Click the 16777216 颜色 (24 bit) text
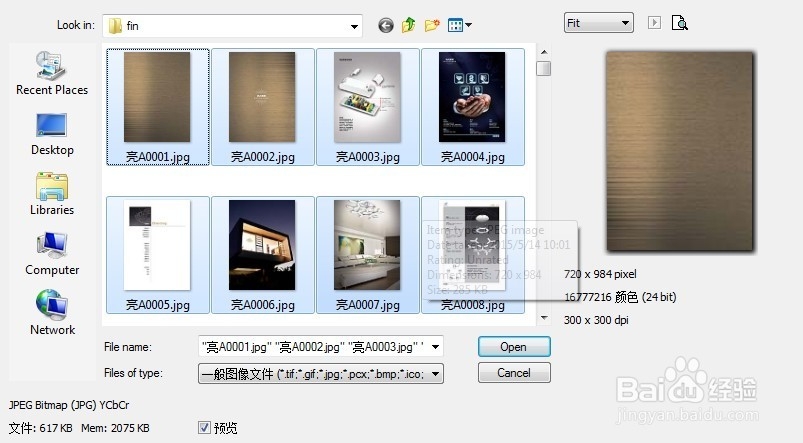Image resolution: width=803 pixels, height=443 pixels. (x=620, y=297)
